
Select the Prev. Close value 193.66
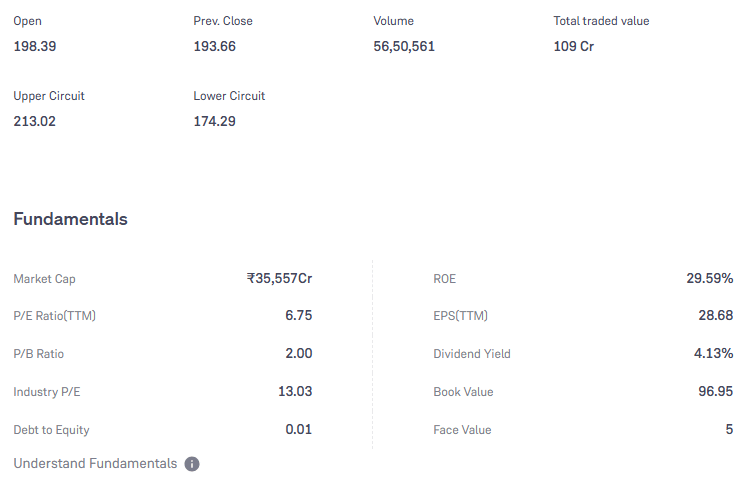coord(215,47)
